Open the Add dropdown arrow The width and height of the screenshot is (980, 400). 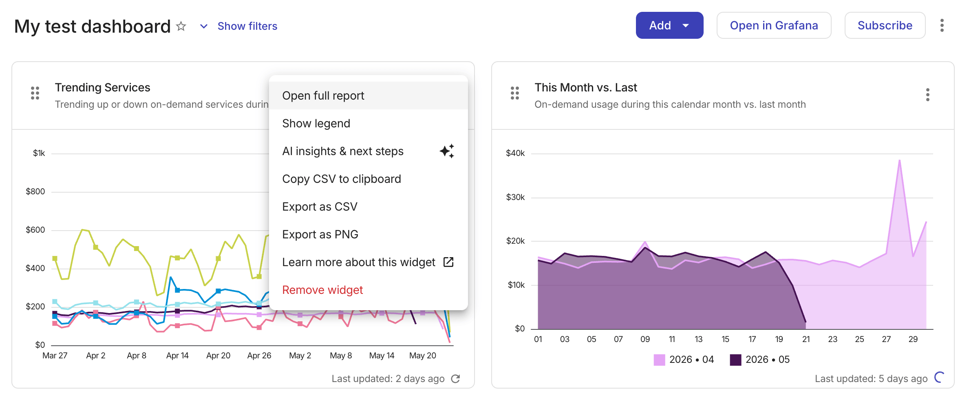tap(686, 25)
